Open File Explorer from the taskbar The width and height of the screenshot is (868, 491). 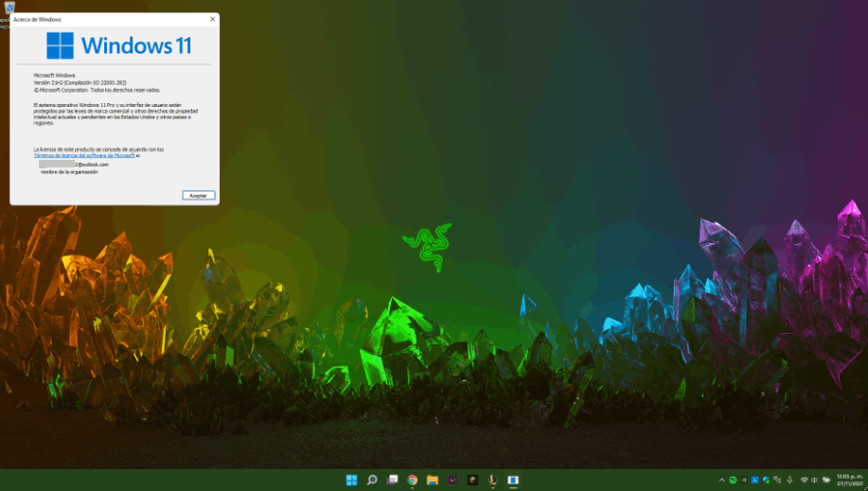[433, 480]
